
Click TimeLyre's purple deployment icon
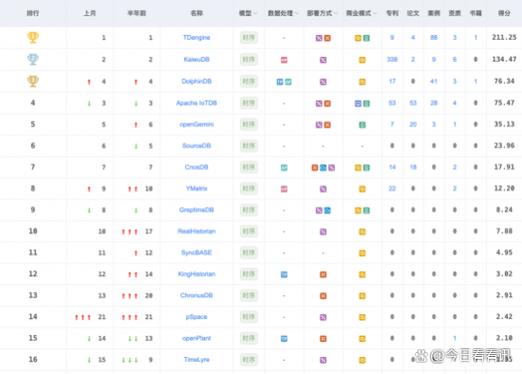[x=323, y=360]
